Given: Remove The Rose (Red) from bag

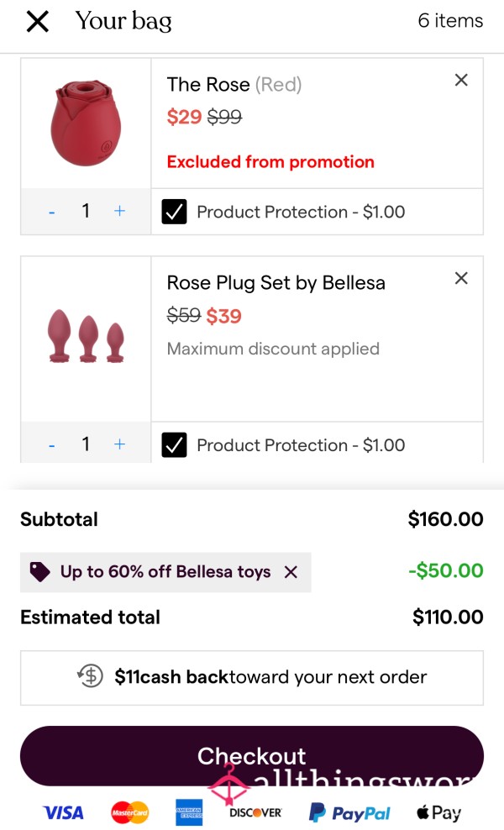Looking at the screenshot, I should click(461, 80).
